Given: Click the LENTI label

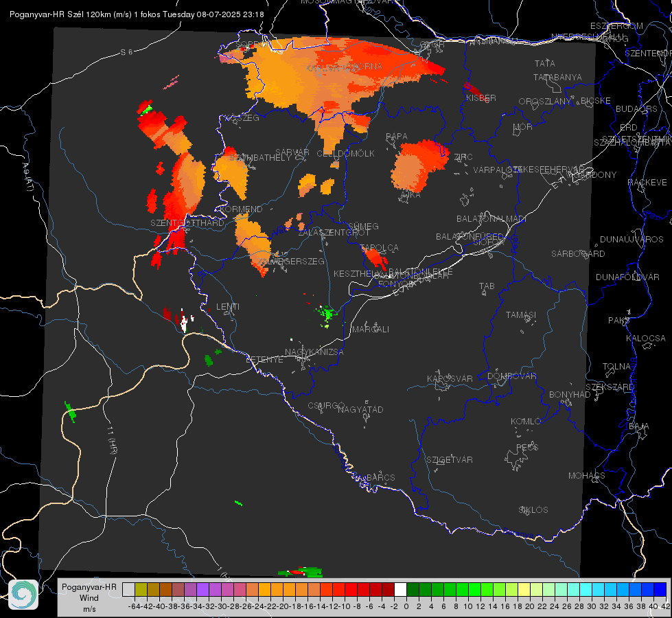Looking at the screenshot, I should click(x=228, y=307).
